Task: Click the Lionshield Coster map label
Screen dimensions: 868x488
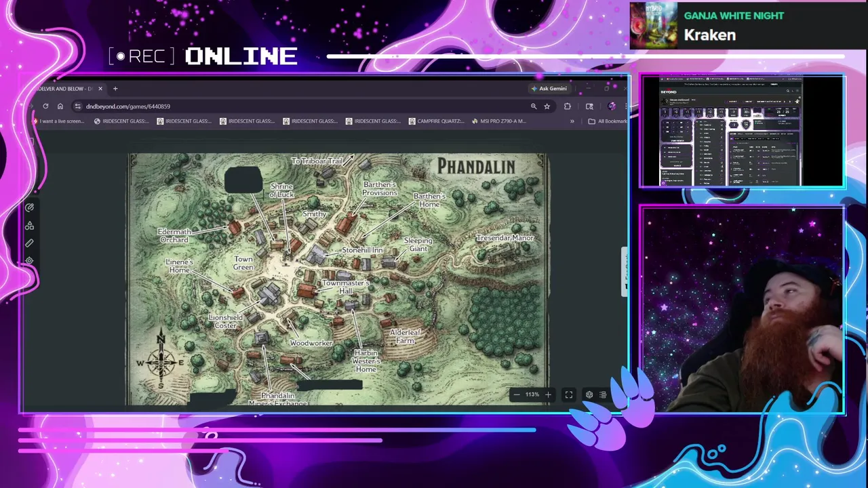Action: 225,321
